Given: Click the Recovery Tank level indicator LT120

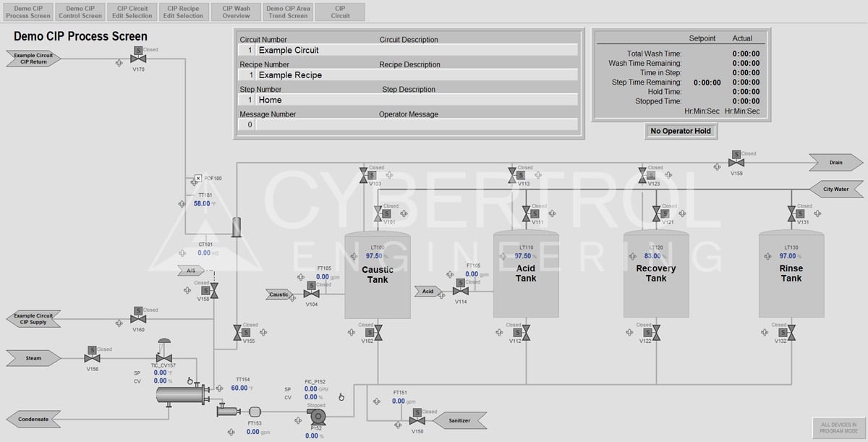Looking at the screenshot, I should click(x=653, y=252).
